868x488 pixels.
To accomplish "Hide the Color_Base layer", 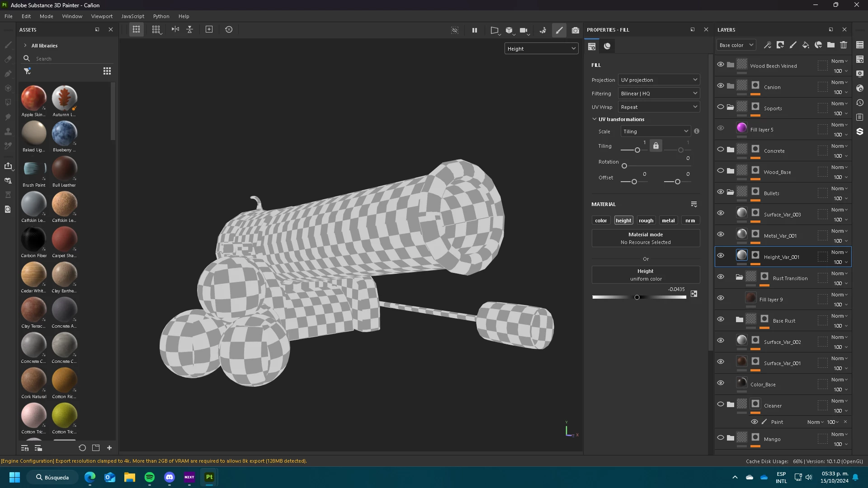I will 721,383.
